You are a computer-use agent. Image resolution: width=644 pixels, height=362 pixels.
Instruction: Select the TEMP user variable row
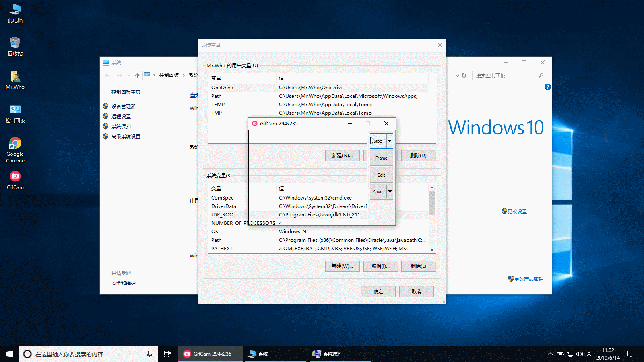click(x=318, y=105)
